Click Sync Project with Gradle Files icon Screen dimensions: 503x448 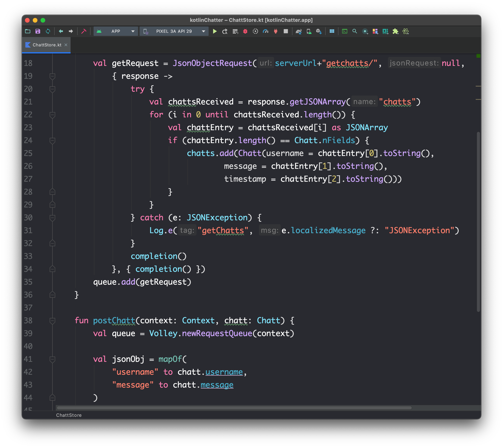click(x=299, y=31)
